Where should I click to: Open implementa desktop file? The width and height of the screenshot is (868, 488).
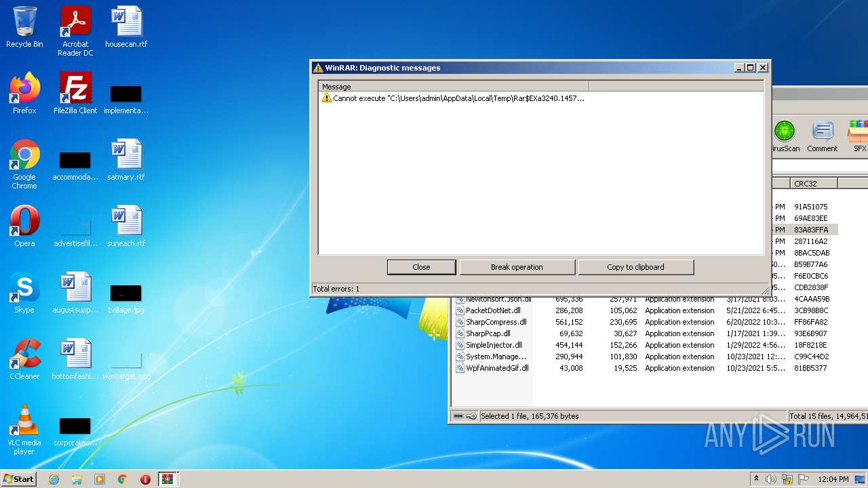(126, 98)
